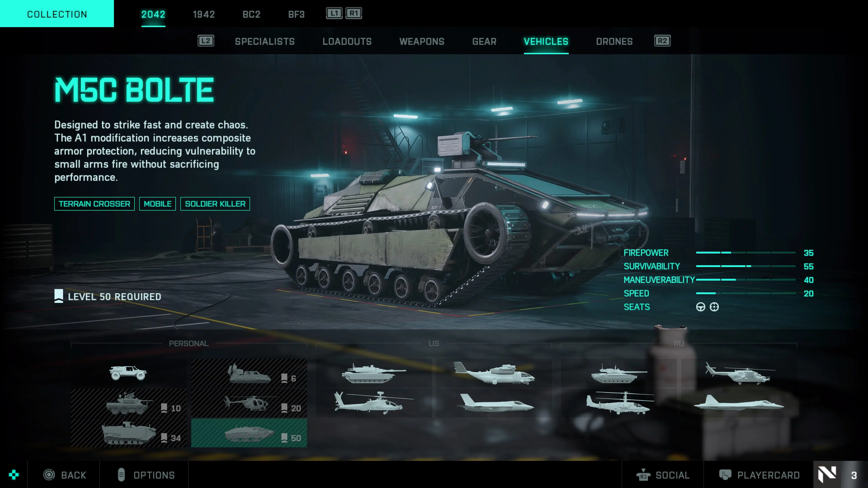The height and width of the screenshot is (488, 868).
Task: Pick the RU twin-rotor attack helicopter
Action: 619,403
